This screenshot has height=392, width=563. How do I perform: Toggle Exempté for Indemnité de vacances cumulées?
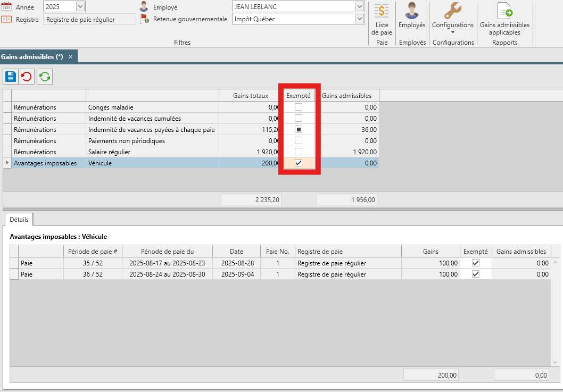pos(299,118)
